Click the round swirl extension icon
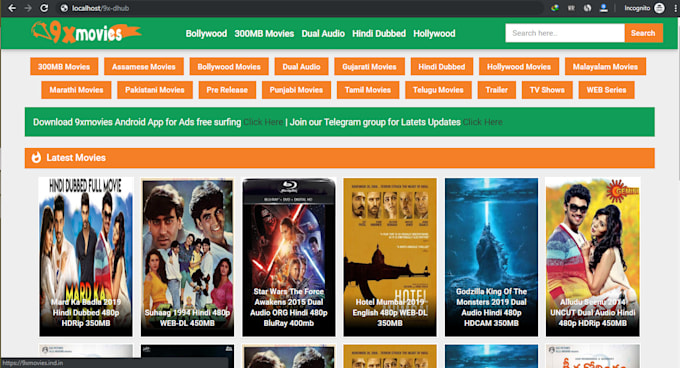680x368 pixels. 587,8
